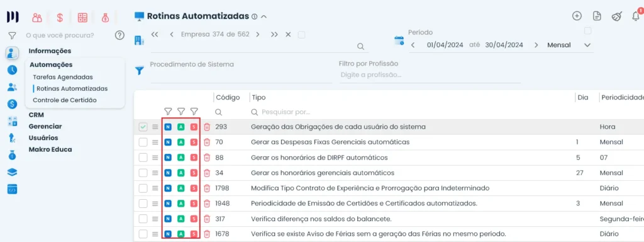Image resolution: width=644 pixels, height=242 pixels.
Task: Click the Filtro por Profissão input
Action: (430, 75)
